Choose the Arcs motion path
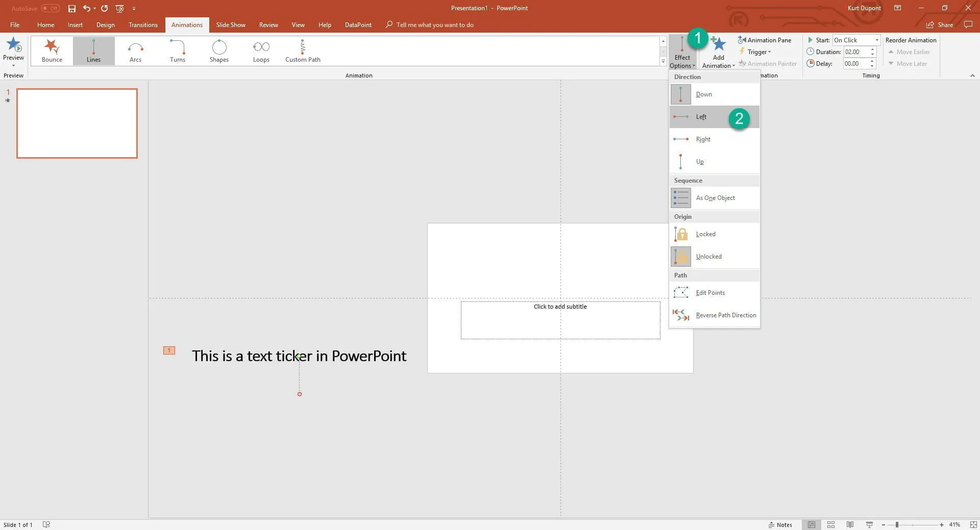This screenshot has width=980, height=530. point(135,51)
